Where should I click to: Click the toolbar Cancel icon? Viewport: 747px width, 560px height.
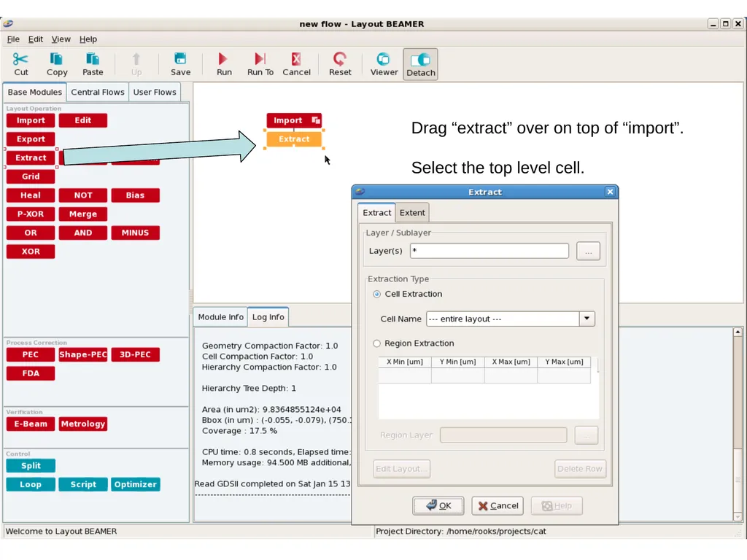(296, 59)
